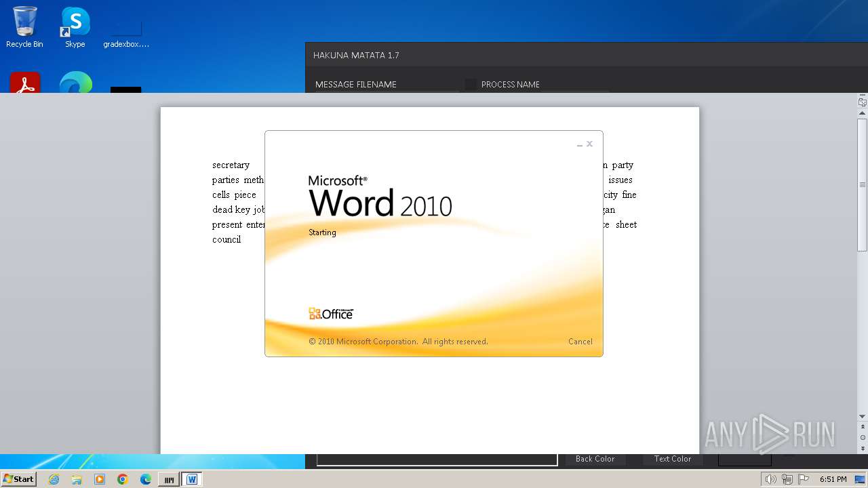Click the word 'sheet' in the document
Viewport: 868px width, 488px height.
(627, 224)
